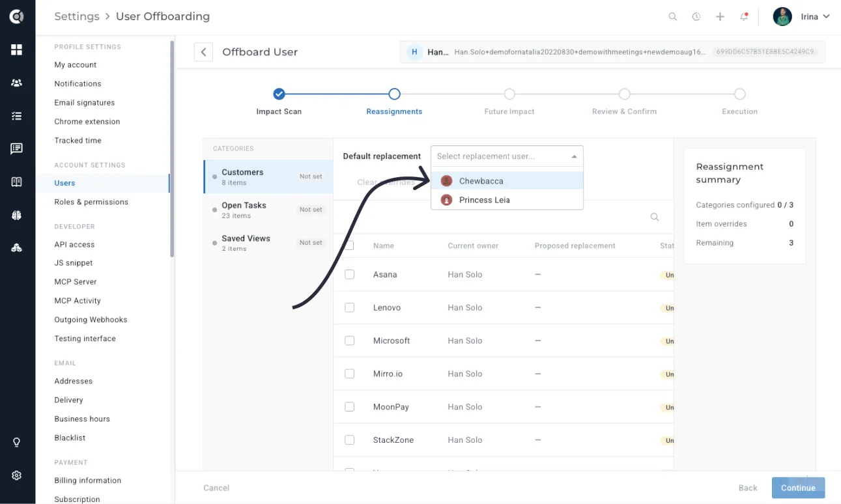
Task: Open the lightbulb tips icon
Action: (x=17, y=443)
